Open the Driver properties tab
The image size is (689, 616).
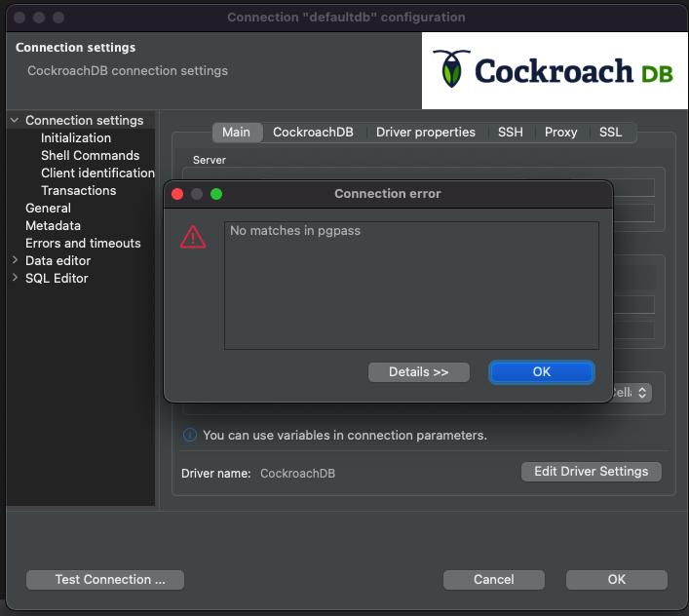tap(425, 133)
